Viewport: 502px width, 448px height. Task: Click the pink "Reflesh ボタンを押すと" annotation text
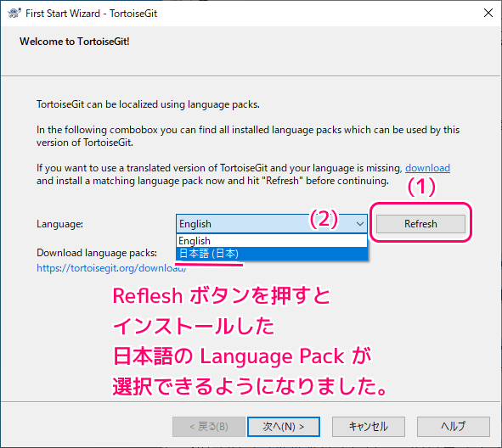tap(222, 295)
